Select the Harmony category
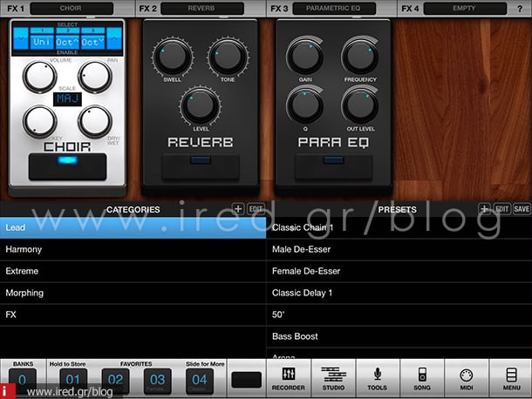The image size is (532, 399). [x=133, y=249]
